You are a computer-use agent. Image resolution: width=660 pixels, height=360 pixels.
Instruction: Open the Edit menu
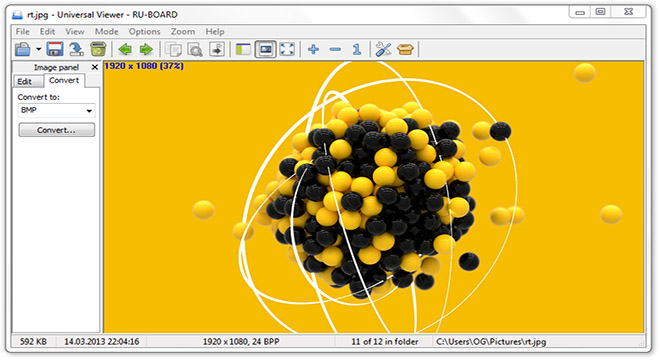47,32
